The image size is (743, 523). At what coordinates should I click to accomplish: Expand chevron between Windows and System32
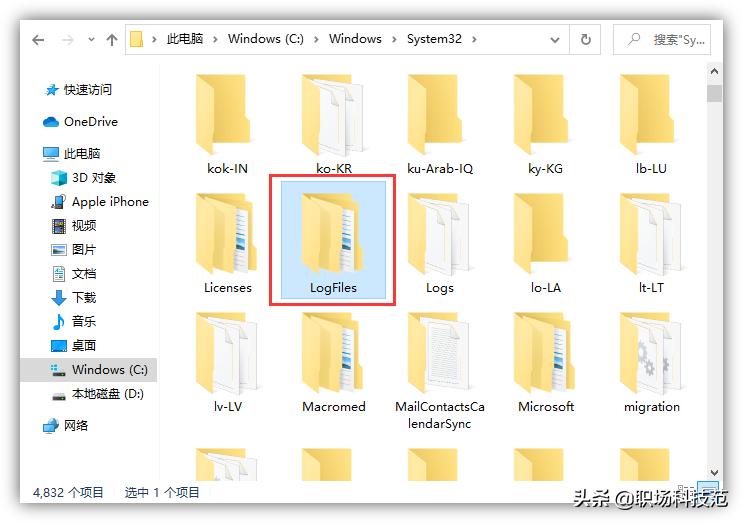394,39
